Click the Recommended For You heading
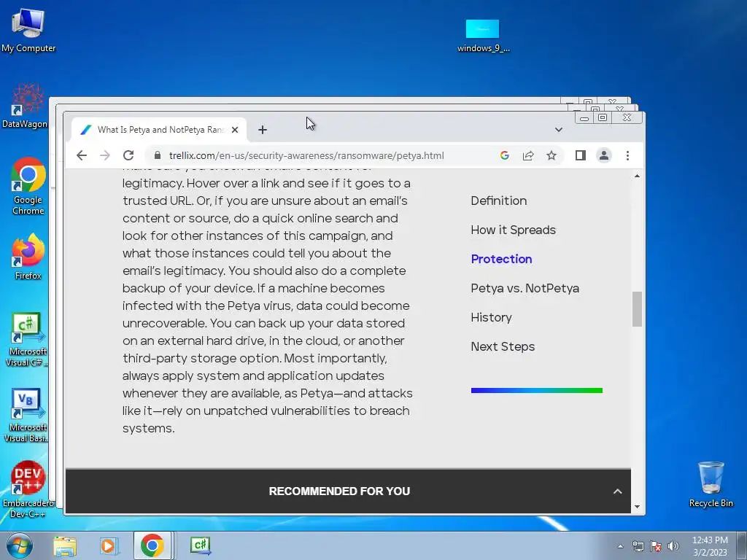Screen dimensions: 747x560 (339, 491)
